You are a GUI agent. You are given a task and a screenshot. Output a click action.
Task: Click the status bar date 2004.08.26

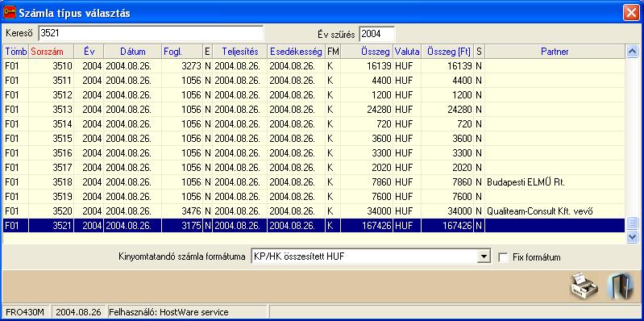tap(79, 312)
